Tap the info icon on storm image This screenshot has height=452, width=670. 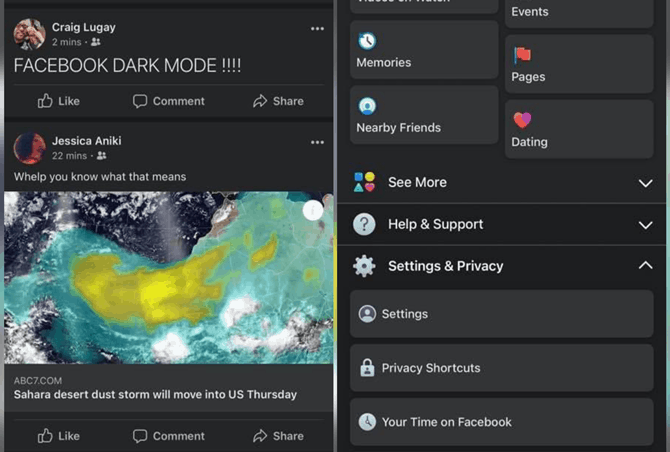click(313, 210)
